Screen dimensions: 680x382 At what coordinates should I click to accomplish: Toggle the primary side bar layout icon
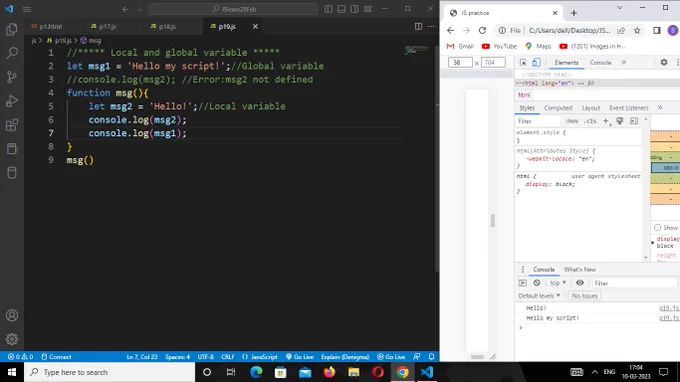click(x=328, y=9)
